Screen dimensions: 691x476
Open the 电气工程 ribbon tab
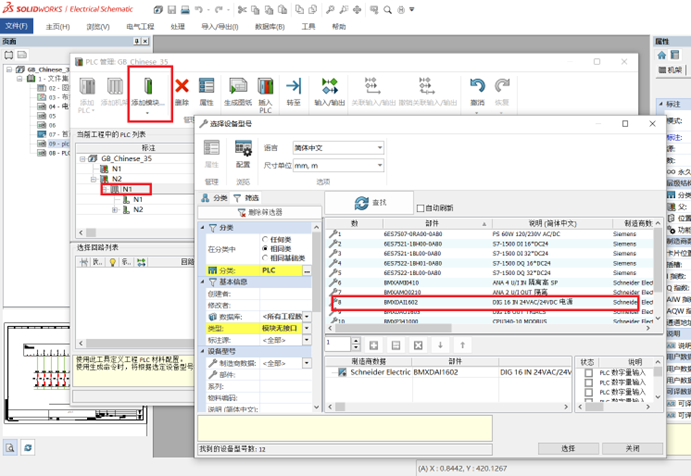click(x=140, y=26)
